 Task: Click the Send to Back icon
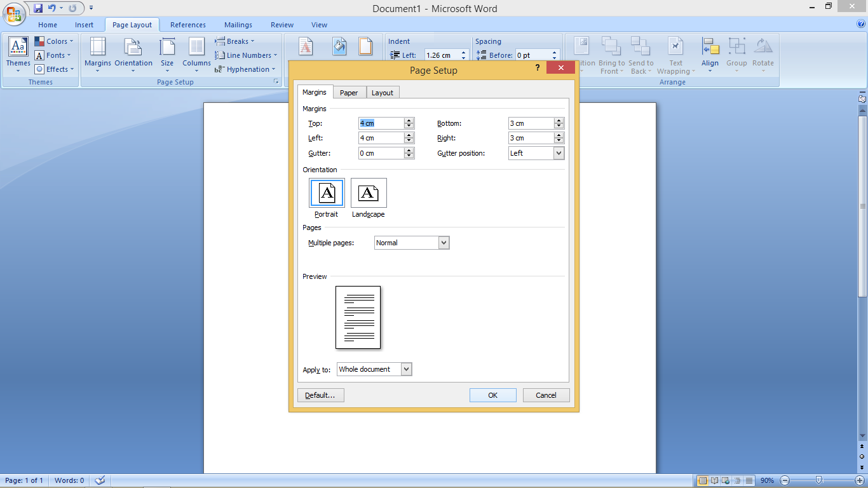pyautogui.click(x=641, y=55)
